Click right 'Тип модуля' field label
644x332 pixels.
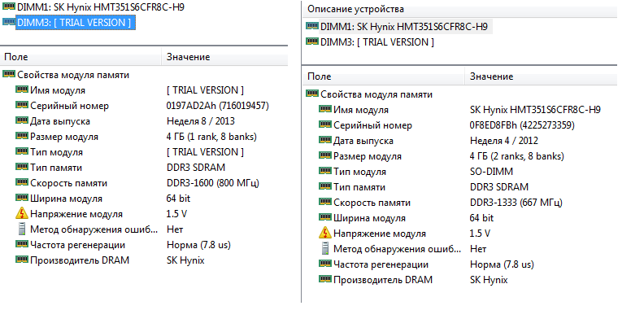(x=359, y=172)
